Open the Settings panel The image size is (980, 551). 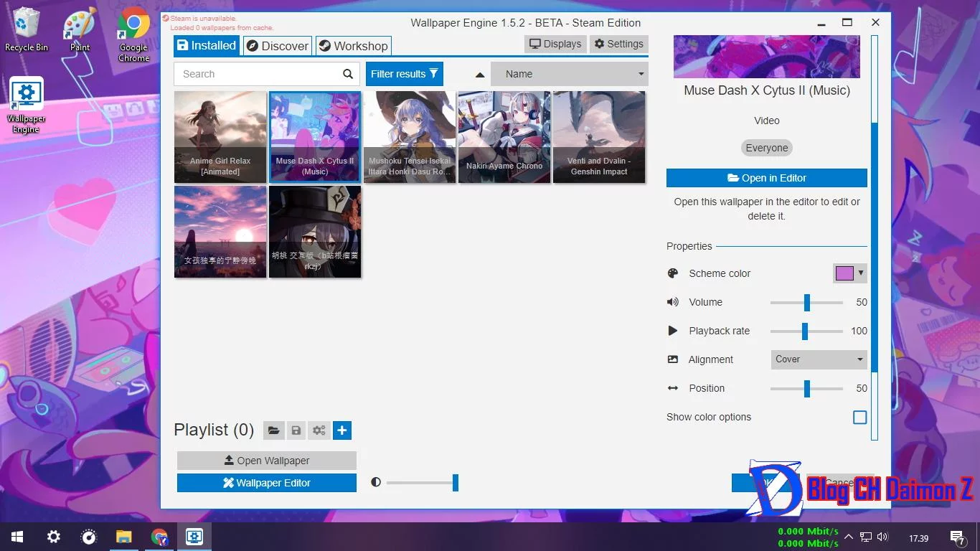tap(618, 44)
